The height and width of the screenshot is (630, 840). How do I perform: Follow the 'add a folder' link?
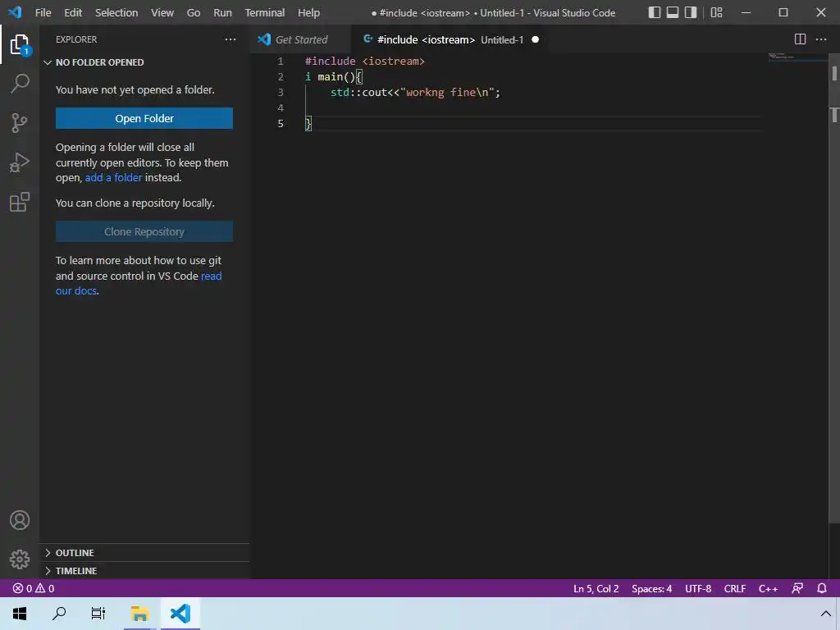pos(113,177)
